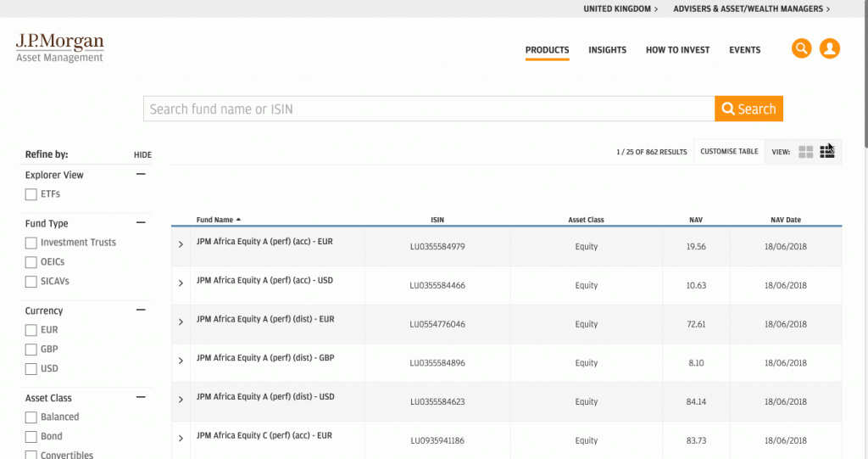
Task: Open the orange search magnifier icon
Action: point(801,48)
